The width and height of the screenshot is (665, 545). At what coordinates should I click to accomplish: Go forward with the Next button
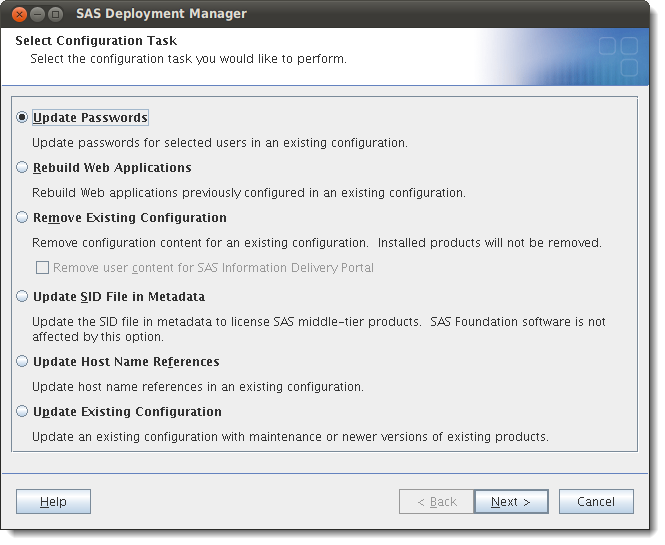[511, 502]
